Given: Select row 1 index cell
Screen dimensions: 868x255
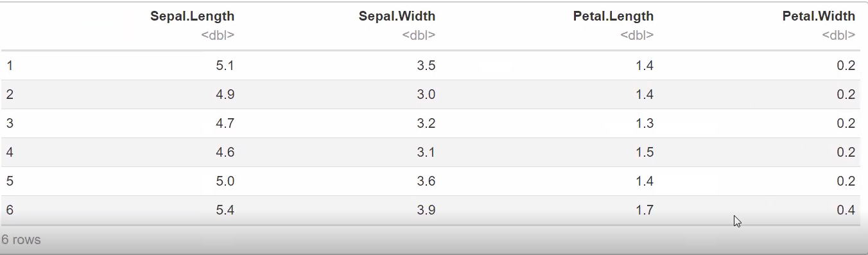Looking at the screenshot, I should [10, 66].
